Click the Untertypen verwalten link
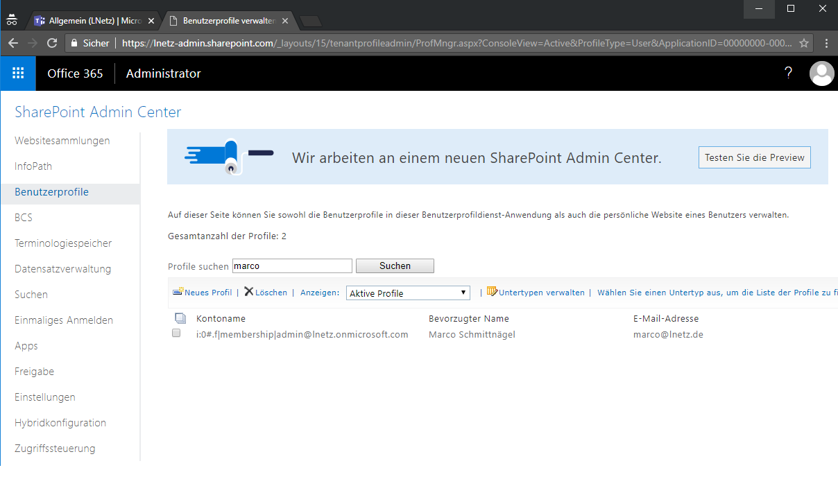Image resolution: width=838 pixels, height=504 pixels. 542,293
